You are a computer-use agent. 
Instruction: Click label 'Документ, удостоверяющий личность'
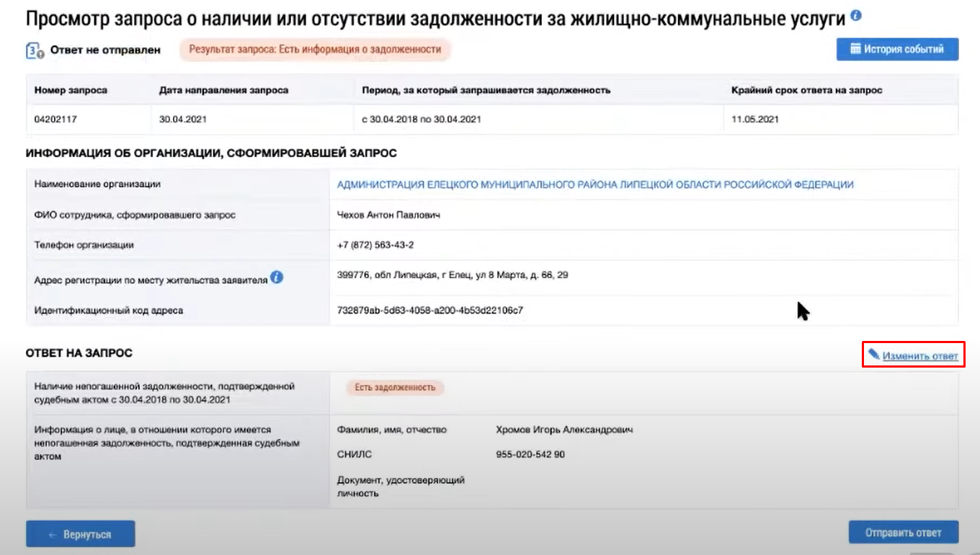401,487
